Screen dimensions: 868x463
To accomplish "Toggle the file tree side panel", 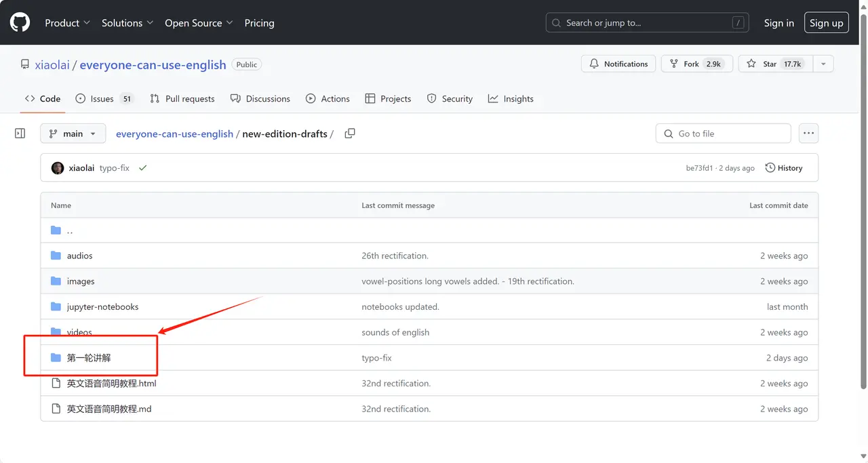I will 20,134.
